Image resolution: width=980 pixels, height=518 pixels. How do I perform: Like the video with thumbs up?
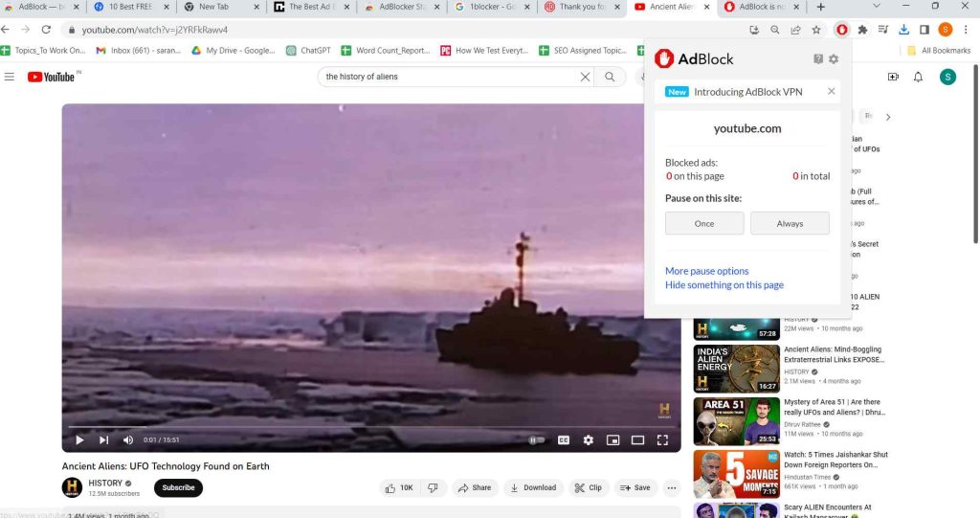399,488
